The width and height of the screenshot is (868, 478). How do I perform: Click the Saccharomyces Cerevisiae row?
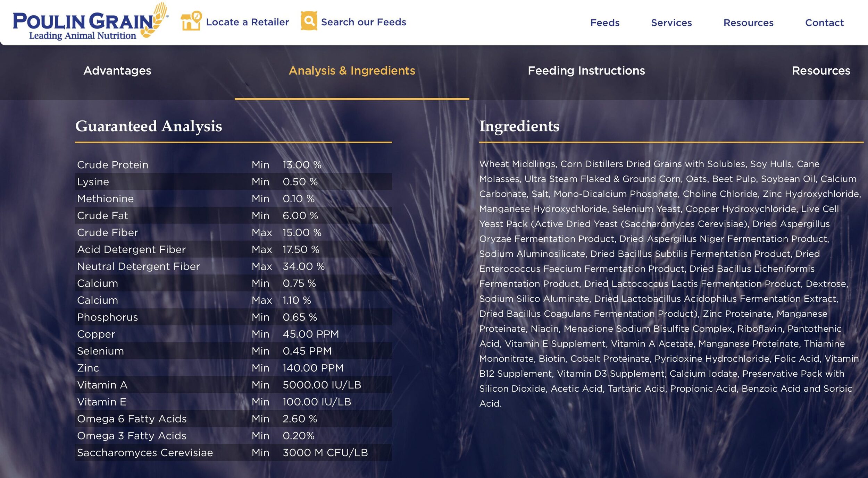(233, 453)
